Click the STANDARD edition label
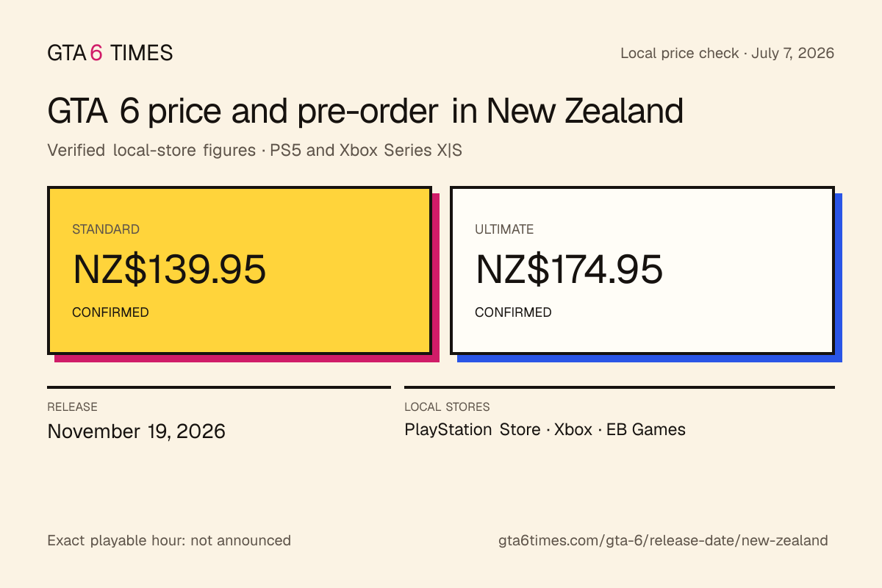 [106, 229]
